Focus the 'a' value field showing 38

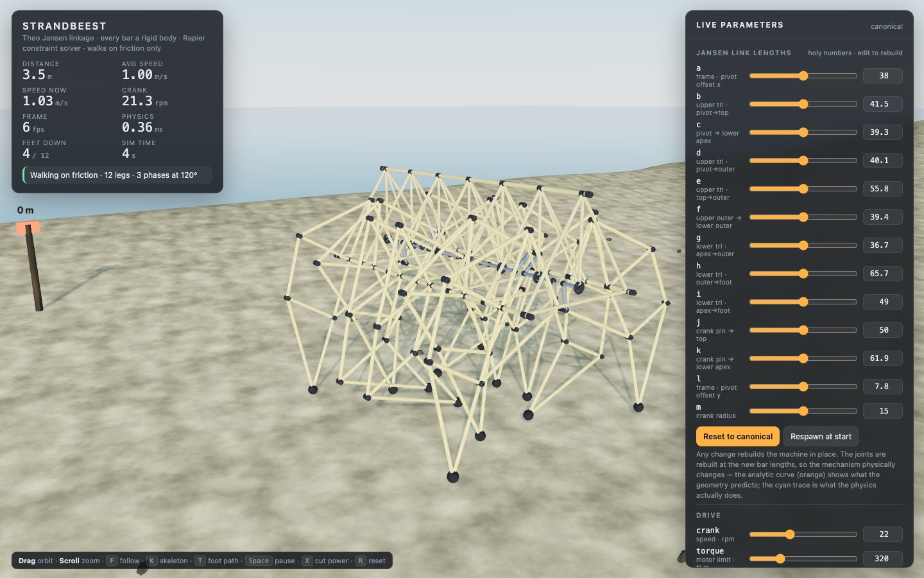[883, 76]
